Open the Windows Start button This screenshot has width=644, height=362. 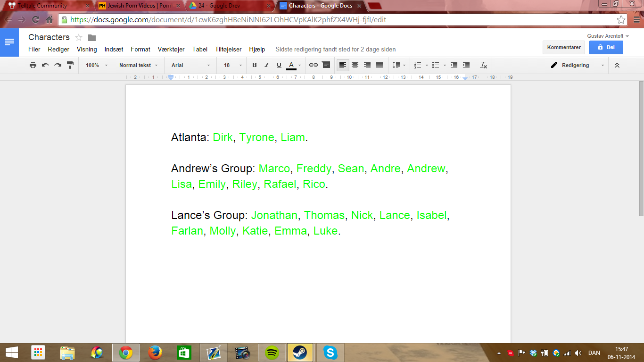11,352
